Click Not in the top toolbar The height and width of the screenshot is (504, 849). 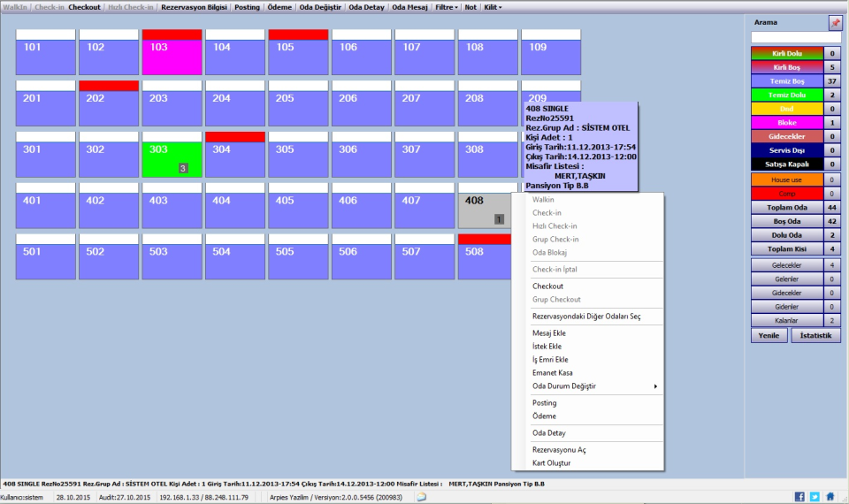click(470, 7)
